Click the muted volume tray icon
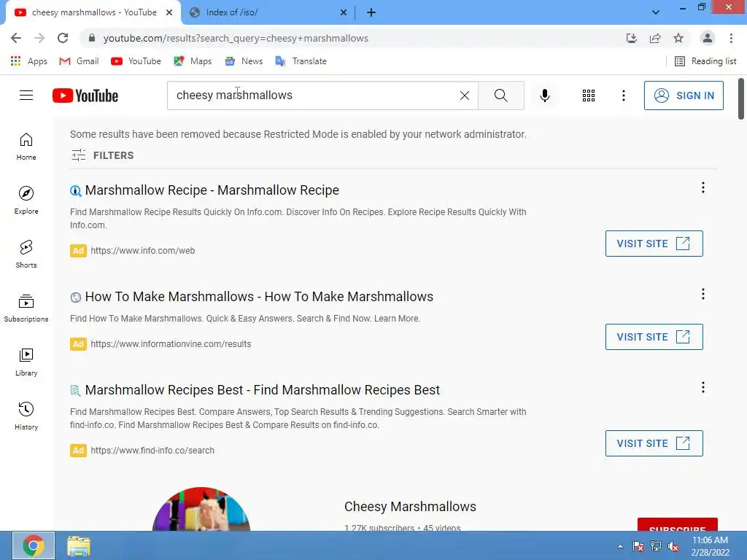Viewport: 747px width, 560px height. 673,546
